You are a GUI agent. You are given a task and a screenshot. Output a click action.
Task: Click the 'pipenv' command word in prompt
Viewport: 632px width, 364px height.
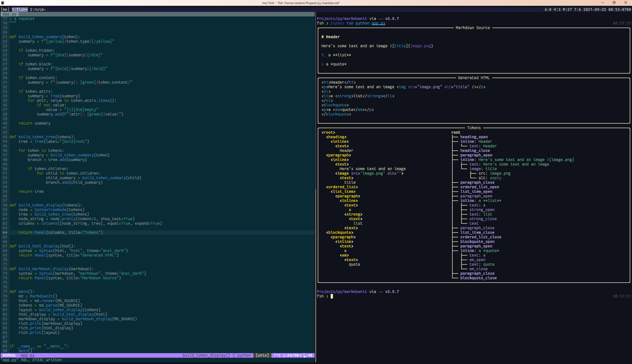337,23
